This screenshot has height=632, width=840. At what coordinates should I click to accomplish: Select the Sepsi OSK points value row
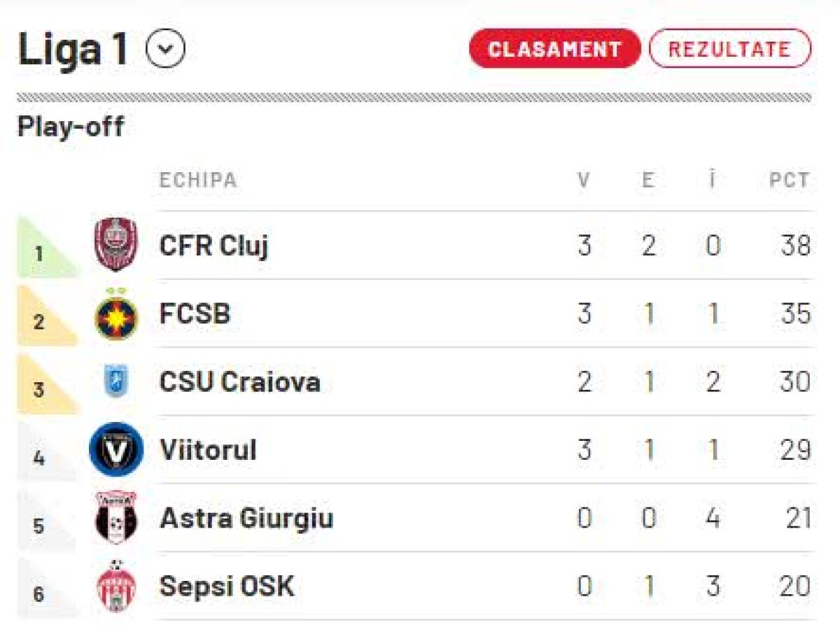(x=792, y=587)
